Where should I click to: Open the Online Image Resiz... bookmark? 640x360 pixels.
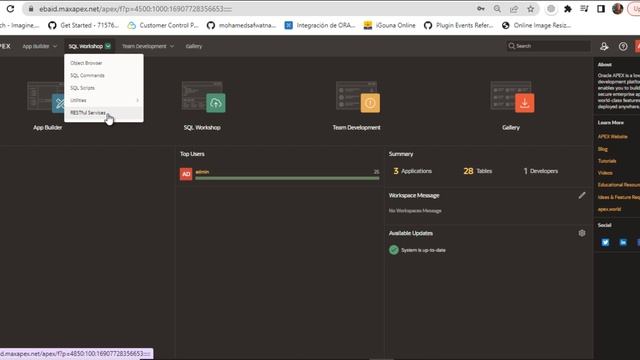[537, 25]
